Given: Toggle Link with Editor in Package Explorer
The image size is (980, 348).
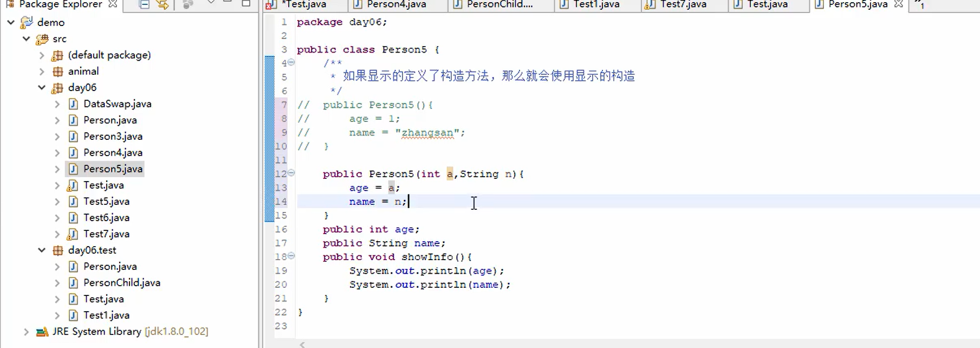Looking at the screenshot, I should click(x=163, y=4).
